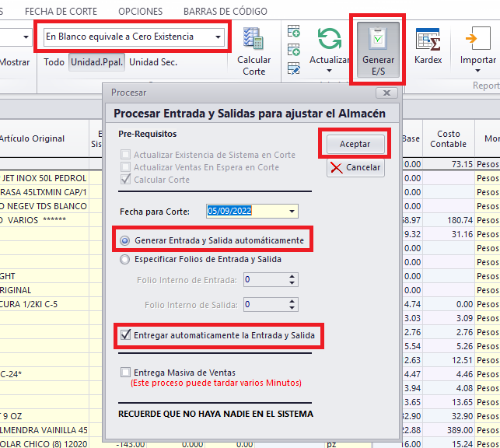The width and height of the screenshot is (500, 448).
Task: Select the Unidad.Ppal. filter
Action: click(97, 62)
